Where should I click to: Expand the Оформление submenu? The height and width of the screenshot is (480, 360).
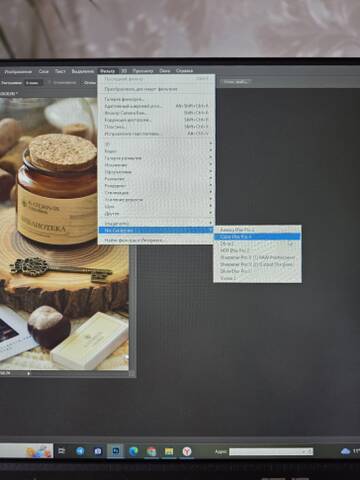tap(156, 172)
